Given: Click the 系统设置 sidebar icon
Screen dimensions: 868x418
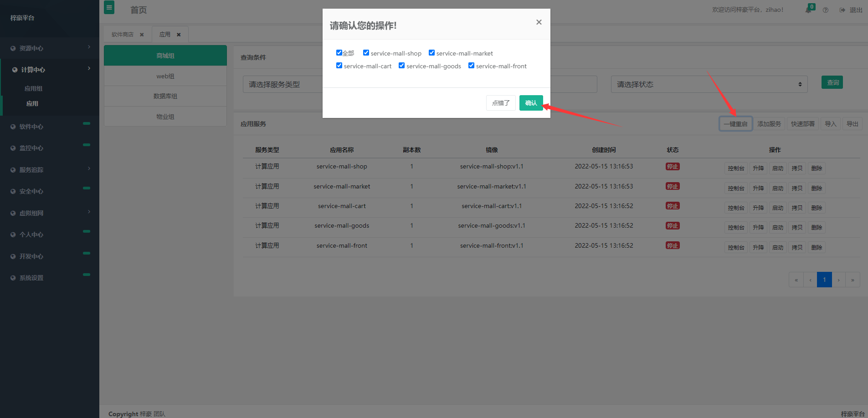Looking at the screenshot, I should [13, 278].
